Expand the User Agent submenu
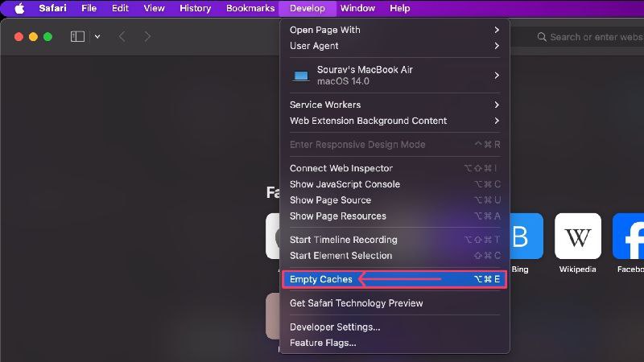The image size is (644, 362). click(x=394, y=46)
